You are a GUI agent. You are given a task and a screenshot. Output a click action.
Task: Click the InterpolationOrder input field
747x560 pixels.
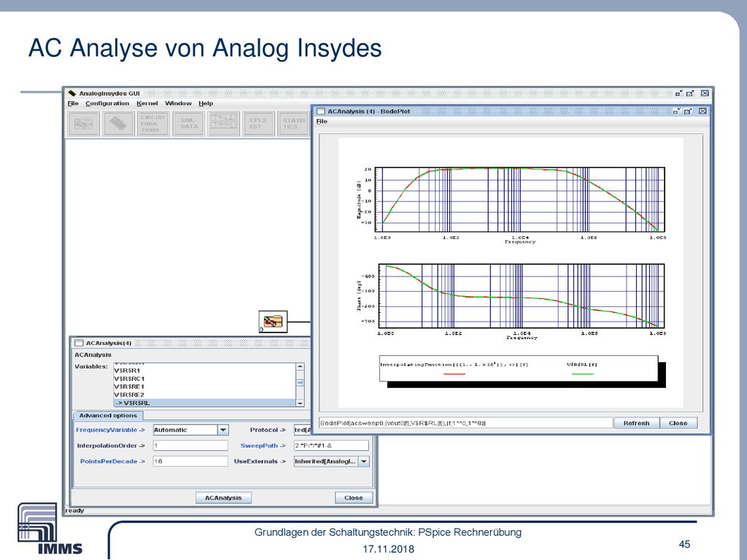click(x=190, y=446)
